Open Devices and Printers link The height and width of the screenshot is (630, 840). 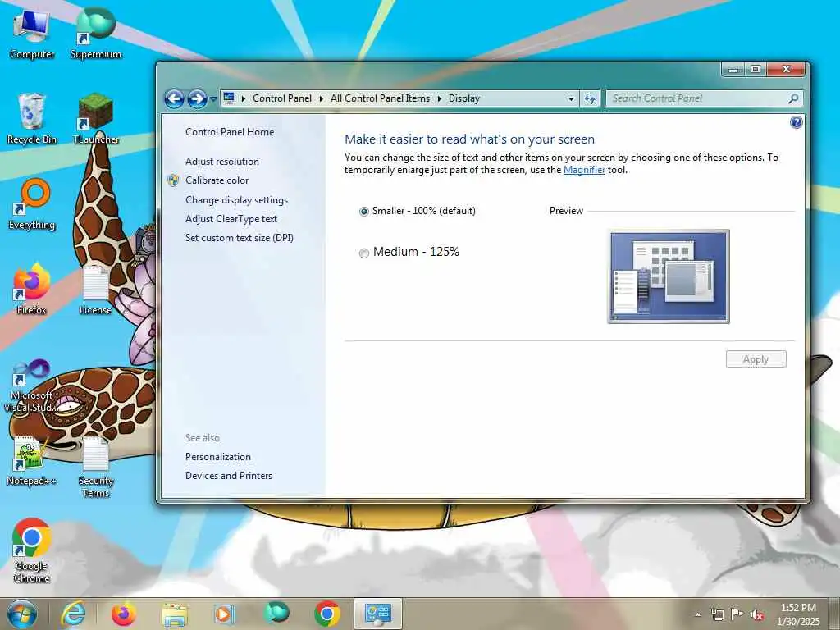pos(228,476)
